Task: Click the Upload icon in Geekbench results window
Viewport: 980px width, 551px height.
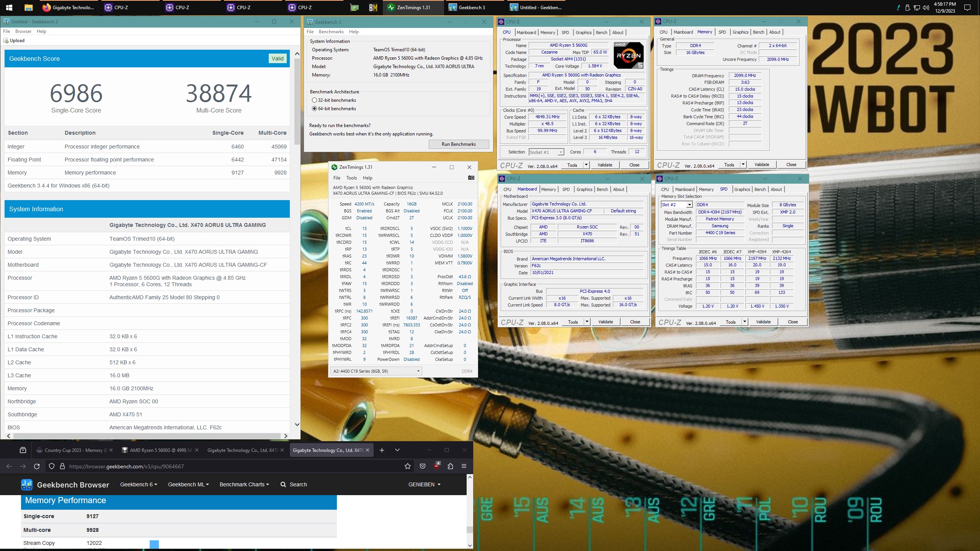Action: (6, 41)
